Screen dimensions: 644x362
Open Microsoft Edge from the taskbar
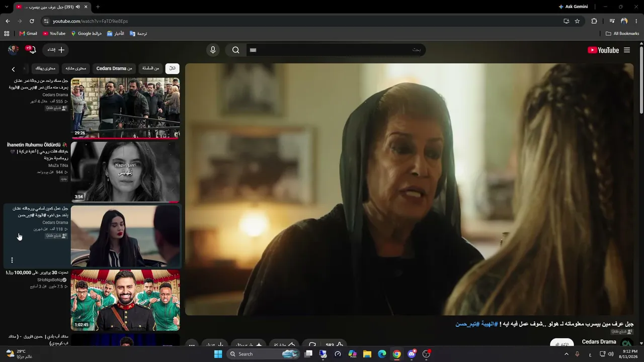(x=382, y=354)
